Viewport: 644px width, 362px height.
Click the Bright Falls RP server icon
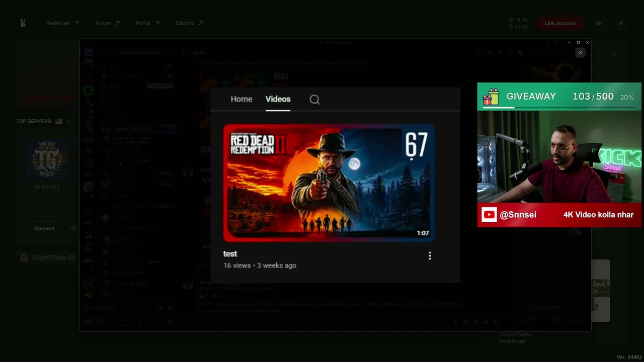pos(24,257)
